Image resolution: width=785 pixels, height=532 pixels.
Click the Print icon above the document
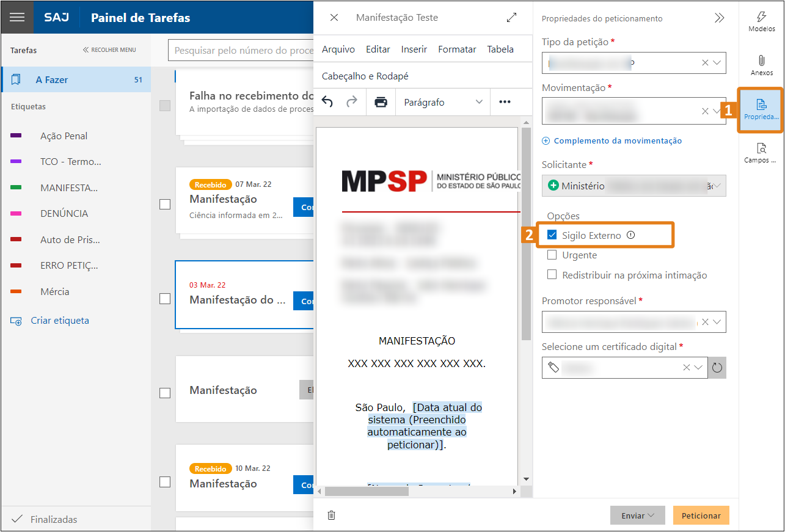tap(381, 102)
